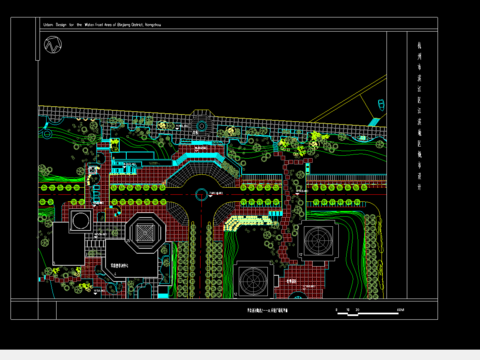Click the scale bar in the bottom title strip
The image size is (480, 360).
coord(370,312)
